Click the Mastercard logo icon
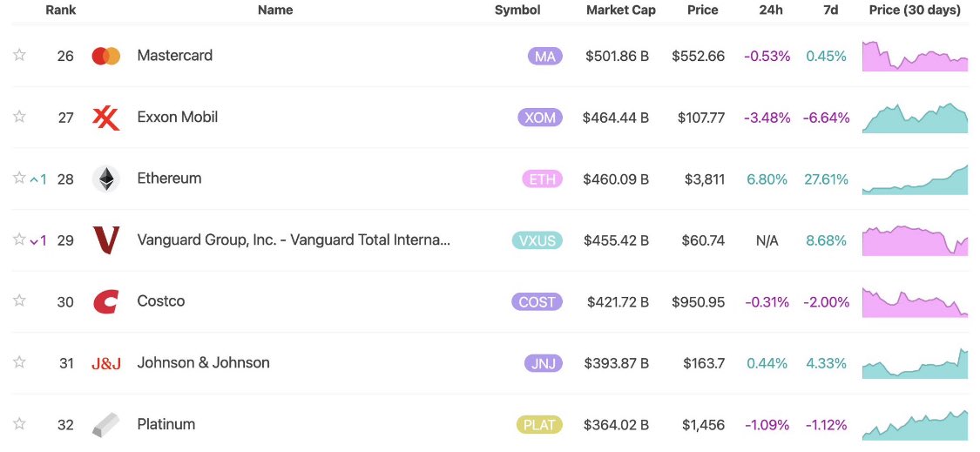This screenshot has width=980, height=452. point(105,57)
